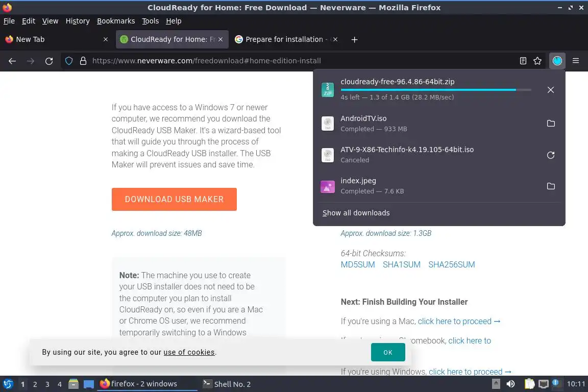Switch to workspace 3 on taskbar
The height and width of the screenshot is (392, 588).
point(47,384)
